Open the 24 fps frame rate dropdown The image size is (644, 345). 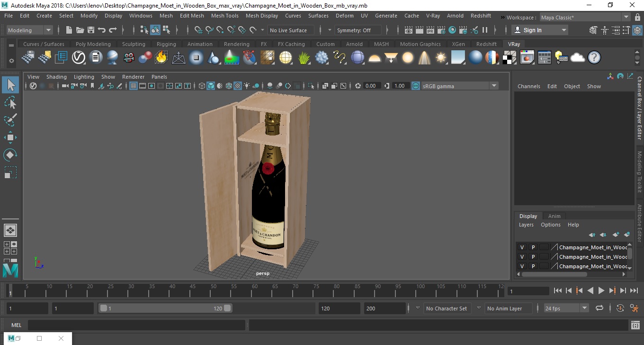click(566, 308)
